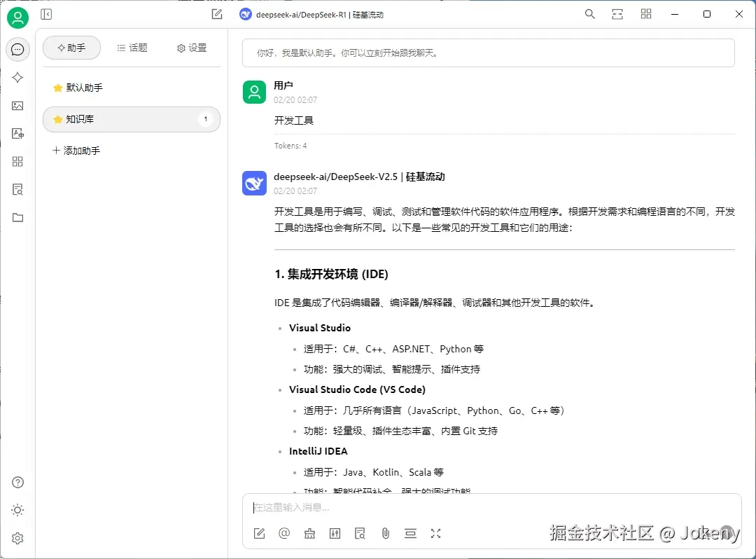The image size is (756, 559).
Task: Click the knowledge base icon in input toolbar
Action: [360, 534]
